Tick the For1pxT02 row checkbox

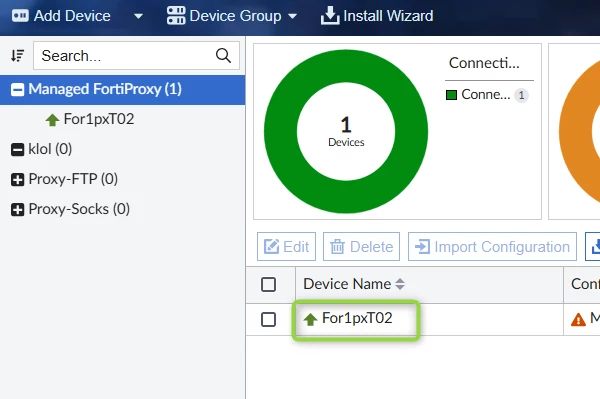[x=268, y=319]
